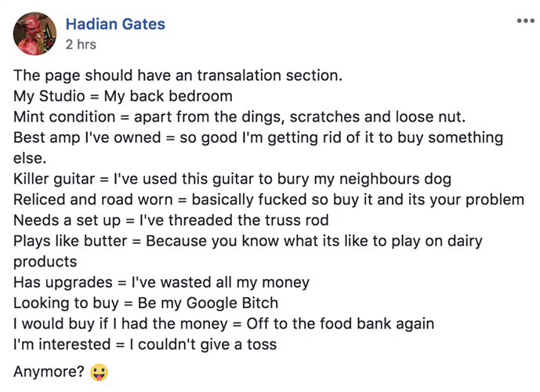Click the 'Reliced and road worn' line

tap(269, 199)
